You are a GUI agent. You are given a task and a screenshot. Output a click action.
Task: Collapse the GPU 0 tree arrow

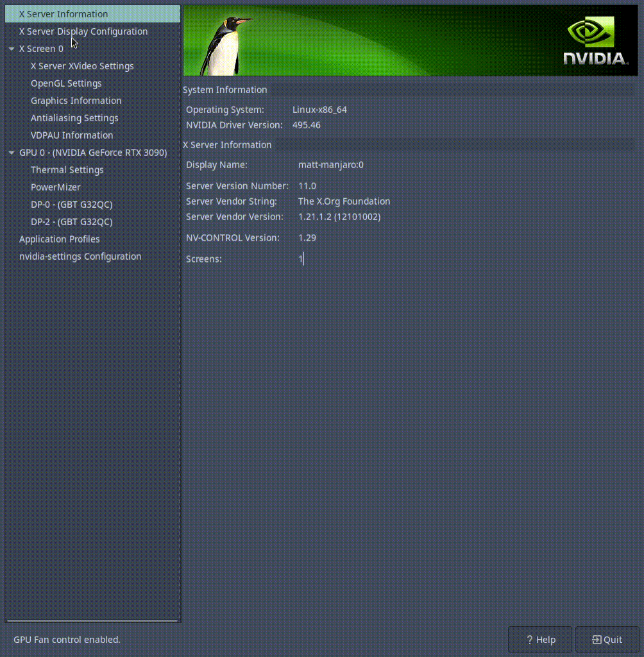pos(12,153)
